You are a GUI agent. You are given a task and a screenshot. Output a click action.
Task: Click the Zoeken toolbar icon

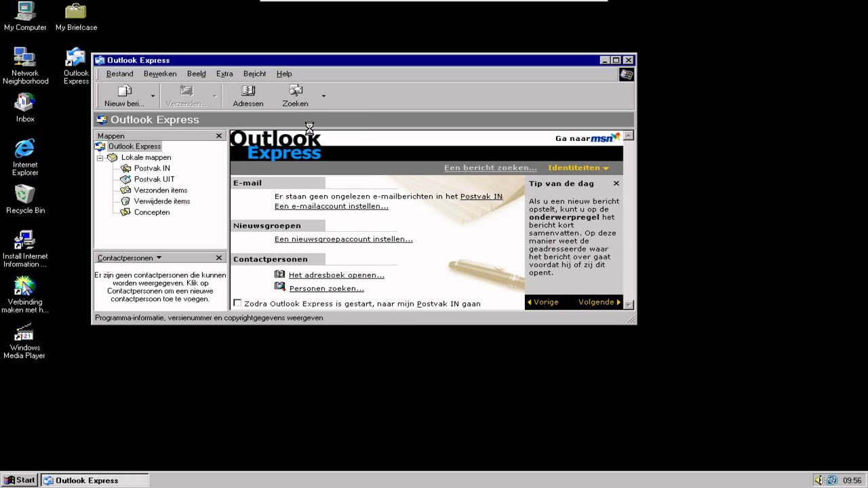pos(296,91)
